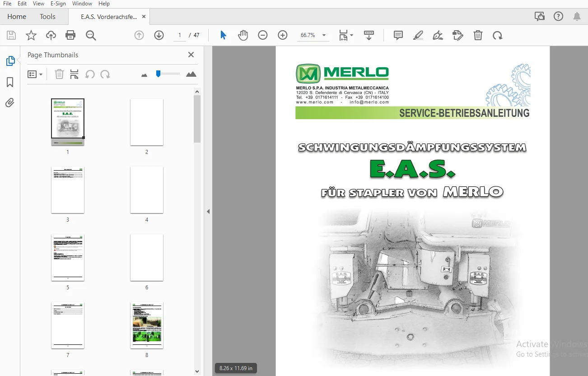Select page 8 thumbnail
This screenshot has height=376, width=588.
(x=147, y=325)
